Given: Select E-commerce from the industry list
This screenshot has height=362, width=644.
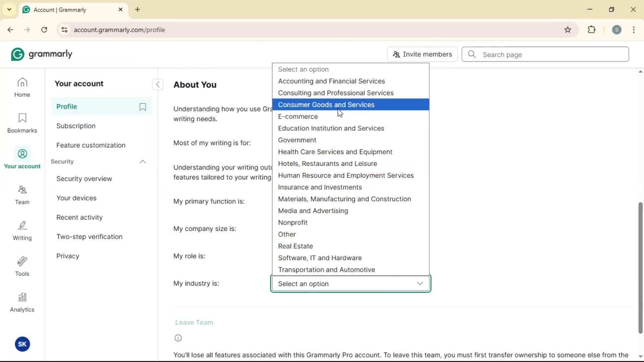Looking at the screenshot, I should [x=298, y=116].
